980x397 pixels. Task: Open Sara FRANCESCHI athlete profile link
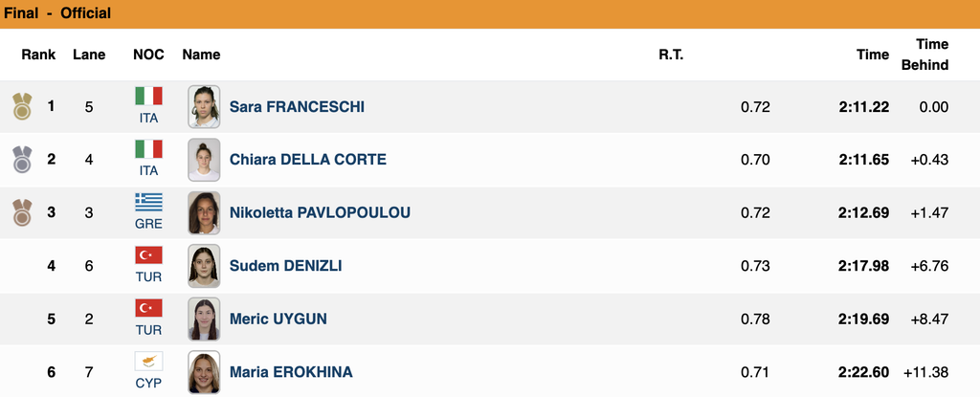click(297, 107)
